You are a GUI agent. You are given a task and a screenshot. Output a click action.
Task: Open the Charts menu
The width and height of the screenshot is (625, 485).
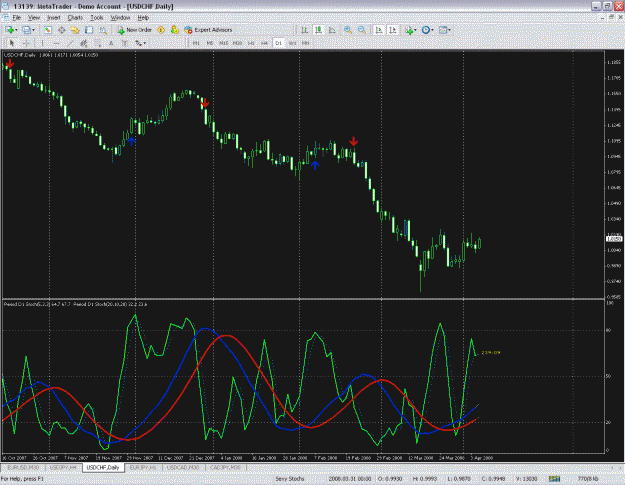pos(75,18)
